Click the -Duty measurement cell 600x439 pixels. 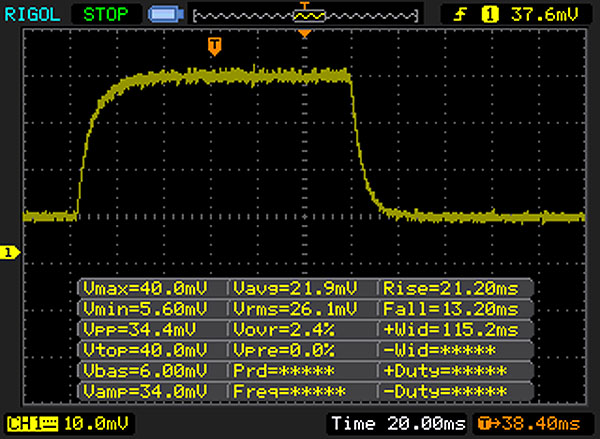[x=445, y=392]
